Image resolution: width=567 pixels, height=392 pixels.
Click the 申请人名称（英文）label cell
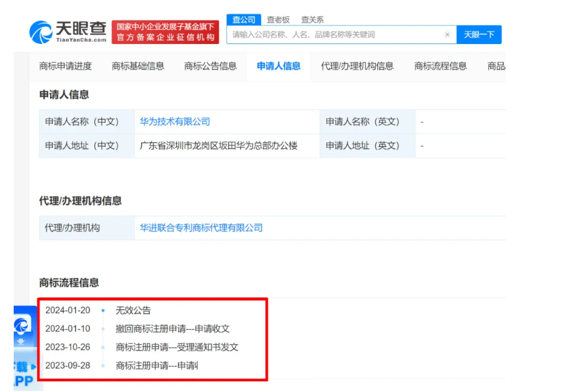(367, 122)
